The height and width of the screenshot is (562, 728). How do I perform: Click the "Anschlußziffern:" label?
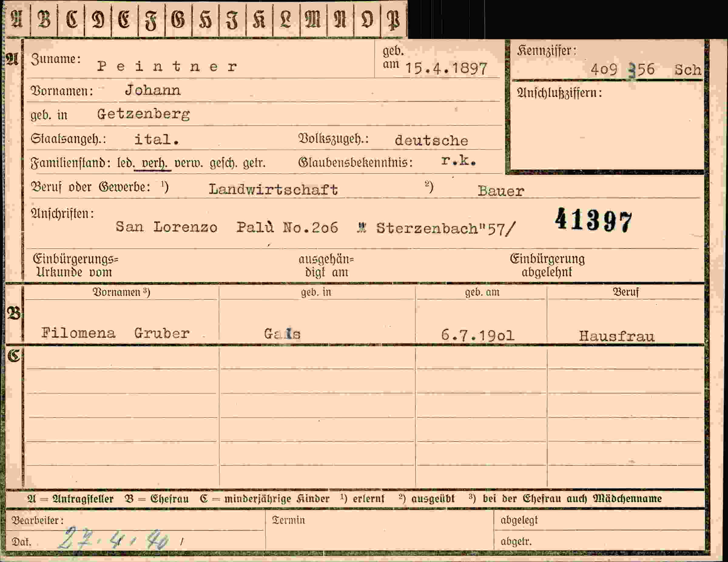click(559, 93)
